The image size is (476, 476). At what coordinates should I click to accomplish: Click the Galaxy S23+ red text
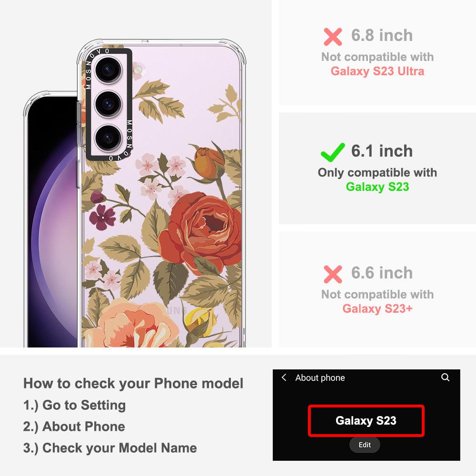(377, 308)
